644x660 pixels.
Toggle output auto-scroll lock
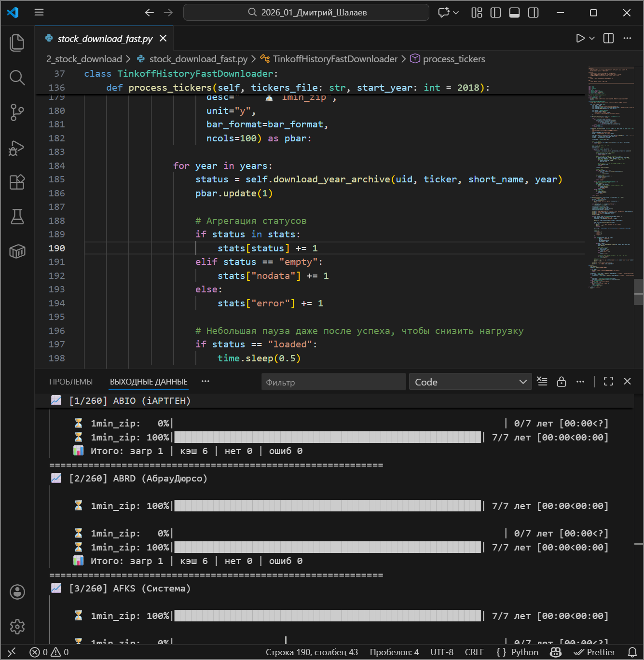(x=561, y=381)
